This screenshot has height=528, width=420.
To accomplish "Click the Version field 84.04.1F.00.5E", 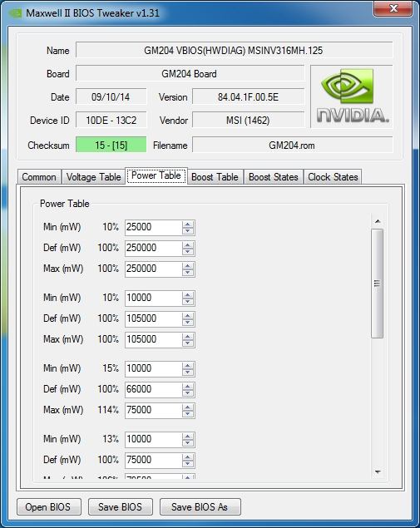I will tap(248, 97).
